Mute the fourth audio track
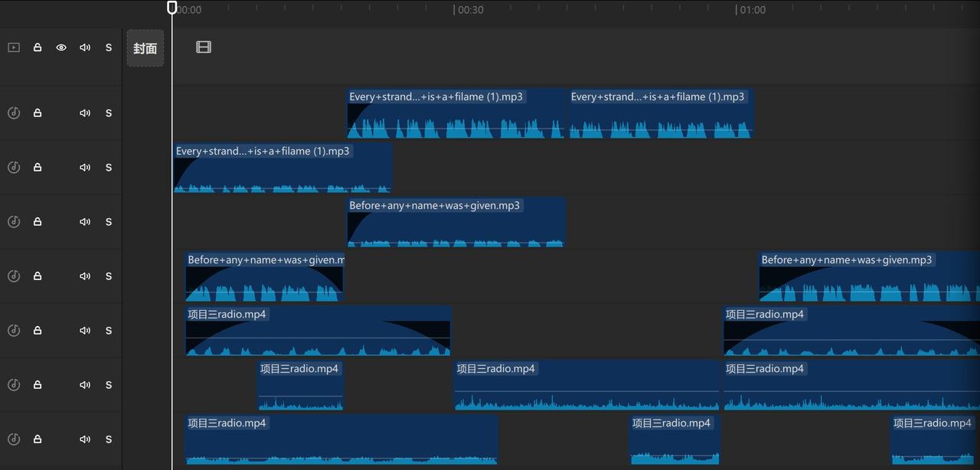 point(85,276)
